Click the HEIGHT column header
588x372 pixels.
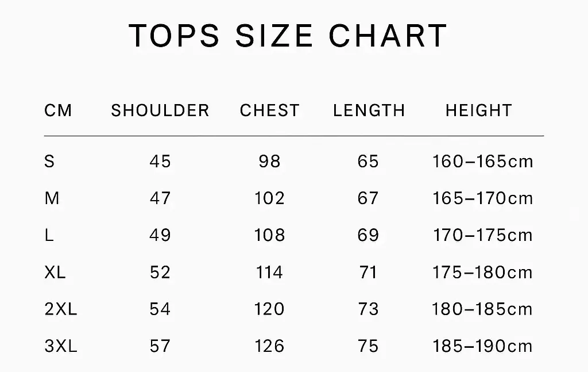[x=479, y=110]
